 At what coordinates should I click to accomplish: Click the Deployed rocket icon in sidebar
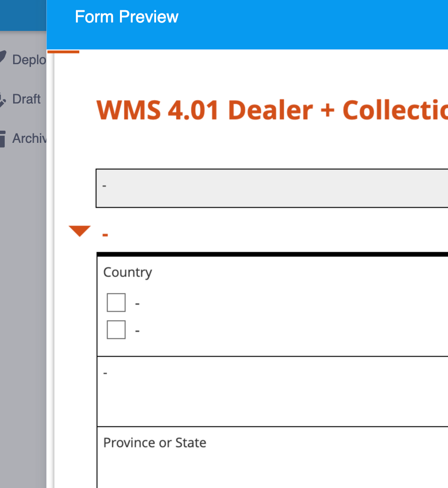(3, 59)
